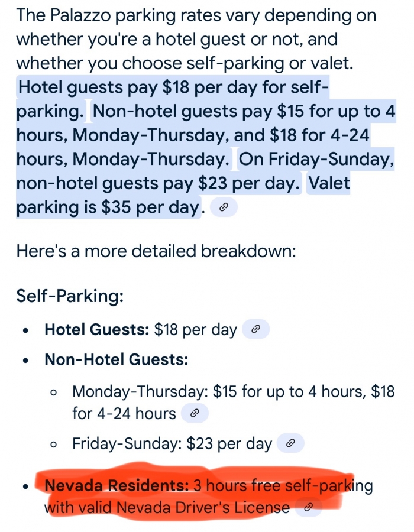Open source link after 'for 4-24 hours'
This screenshot has width=414, height=532.
pos(195,413)
